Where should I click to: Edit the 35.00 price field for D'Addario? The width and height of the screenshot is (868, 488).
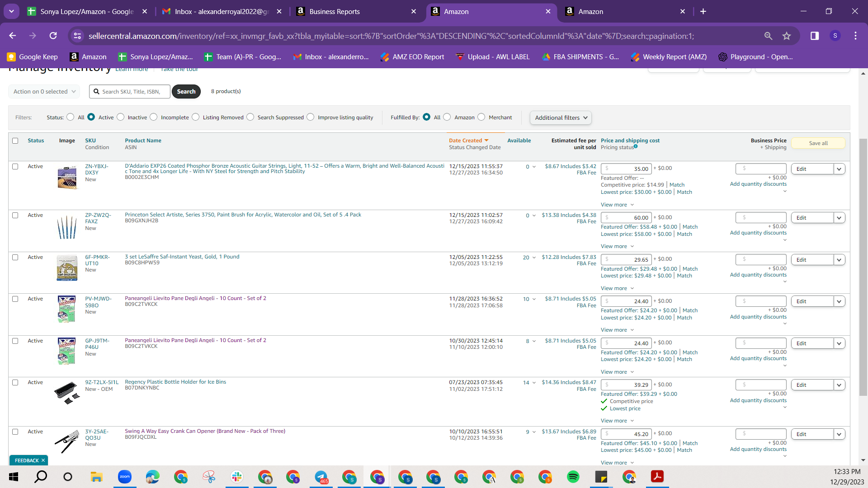point(626,169)
